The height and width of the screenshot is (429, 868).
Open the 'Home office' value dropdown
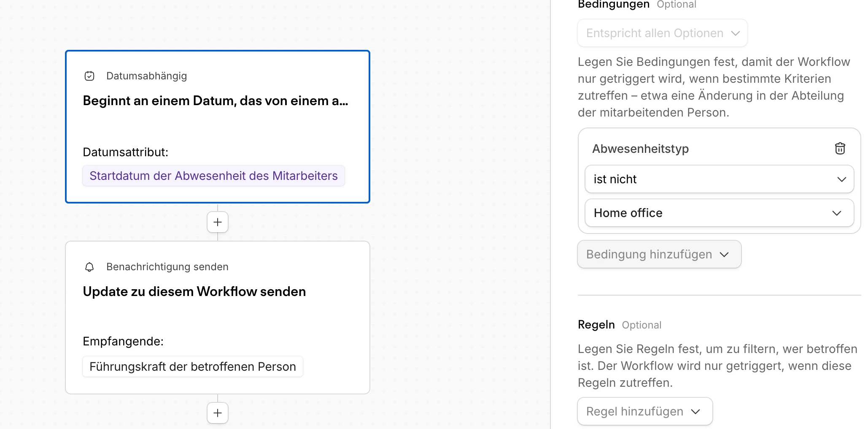click(x=719, y=213)
